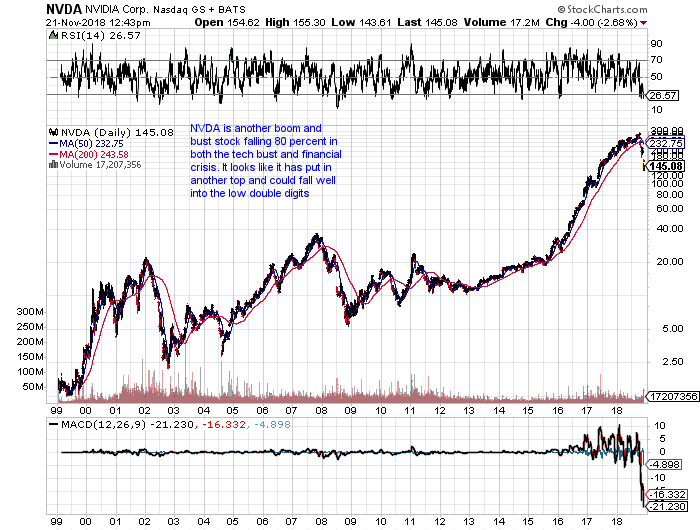Click the boxed -16.332 MACD axis tag
Image resolution: width=700 pixels, height=530 pixels.
(667, 494)
